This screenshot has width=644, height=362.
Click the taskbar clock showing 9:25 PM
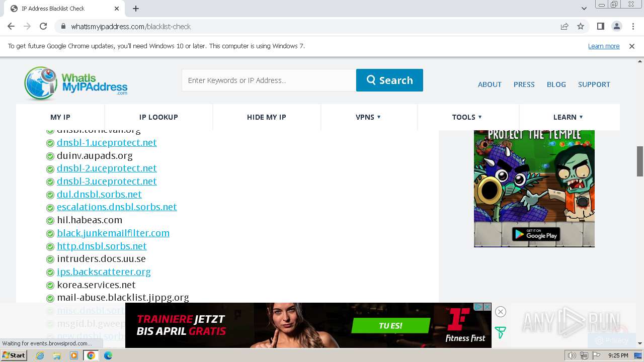tap(618, 355)
